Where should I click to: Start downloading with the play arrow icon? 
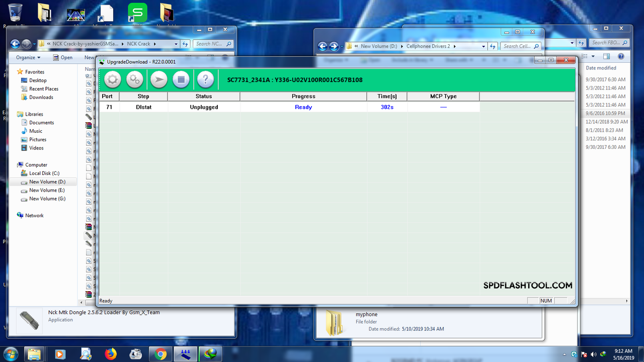(158, 79)
